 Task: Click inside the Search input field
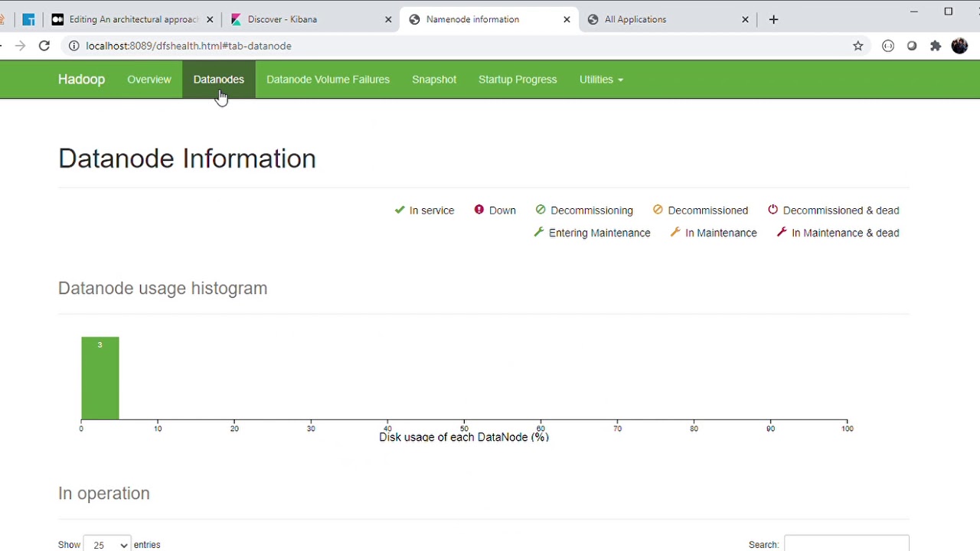point(846,544)
